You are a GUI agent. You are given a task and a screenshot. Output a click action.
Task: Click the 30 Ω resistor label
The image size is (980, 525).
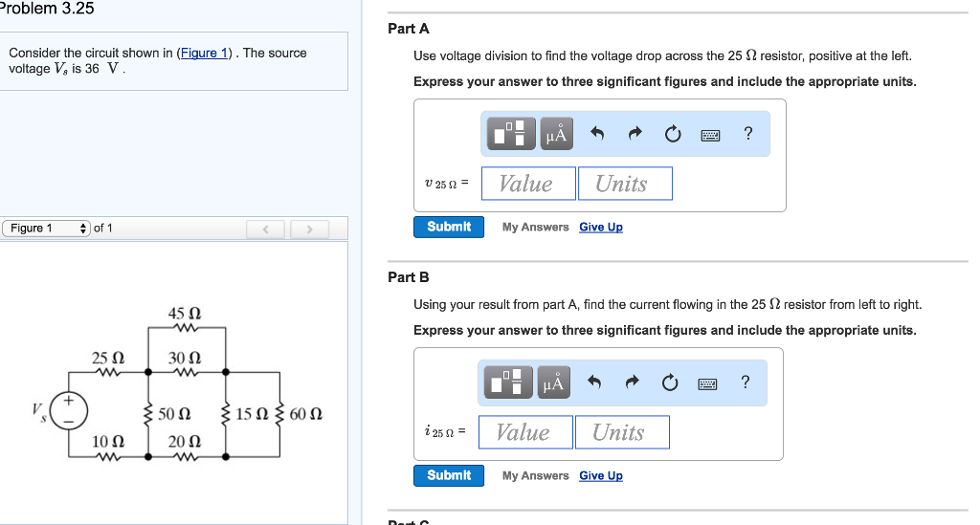[185, 359]
